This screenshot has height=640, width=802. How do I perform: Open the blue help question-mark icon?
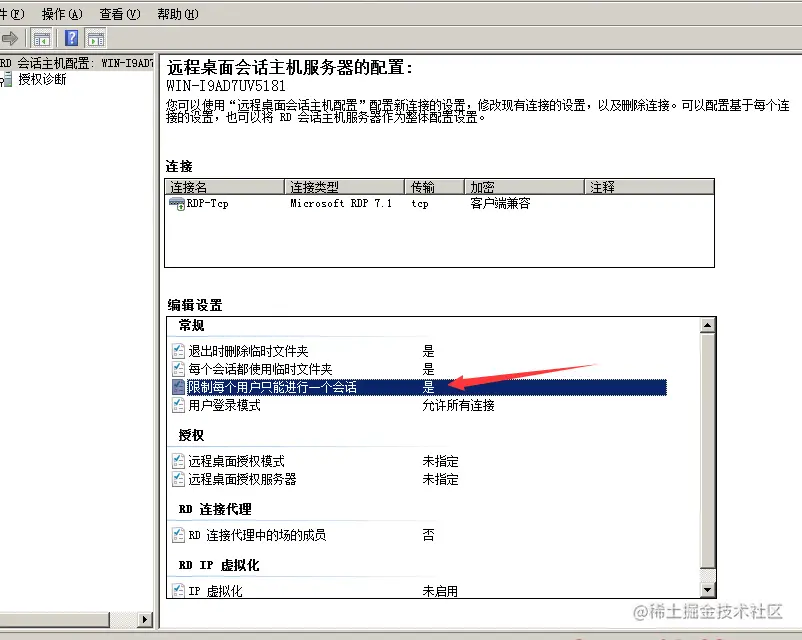tap(72, 38)
